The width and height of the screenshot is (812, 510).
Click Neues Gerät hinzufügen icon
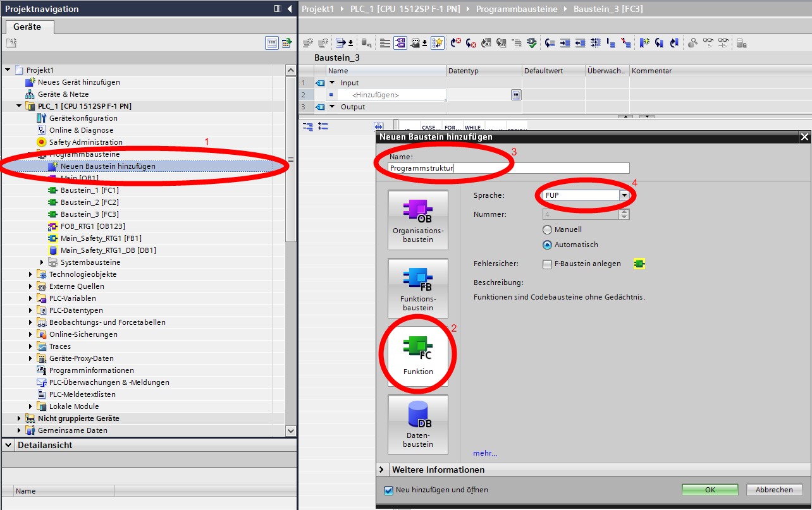30,82
